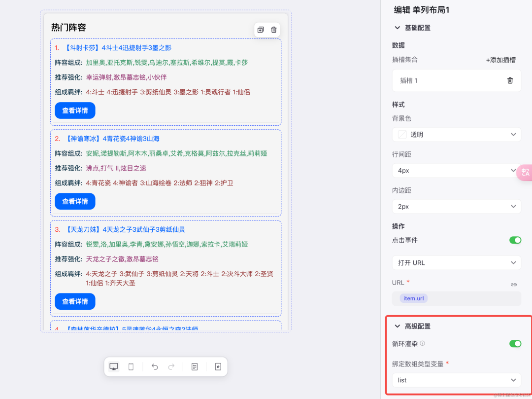Screen dimensions: 532x399
Task: Open the list array variable dropdown
Action: (456, 380)
